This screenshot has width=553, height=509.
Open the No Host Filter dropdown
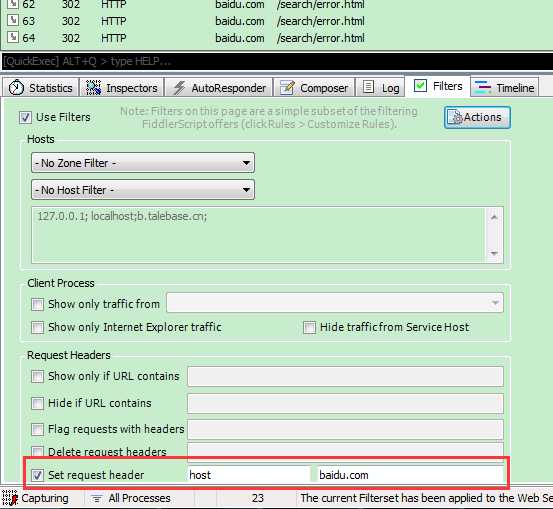pyautogui.click(x=143, y=190)
